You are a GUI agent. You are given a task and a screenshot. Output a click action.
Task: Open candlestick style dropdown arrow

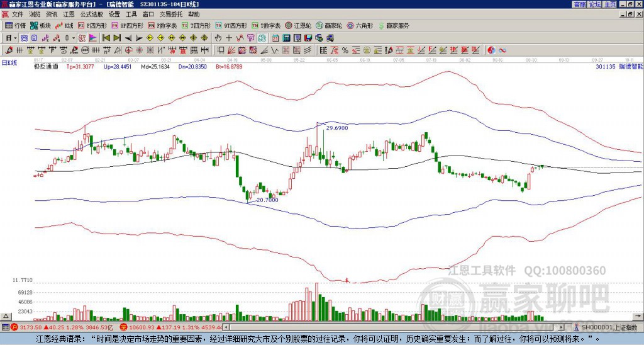(x=74, y=38)
